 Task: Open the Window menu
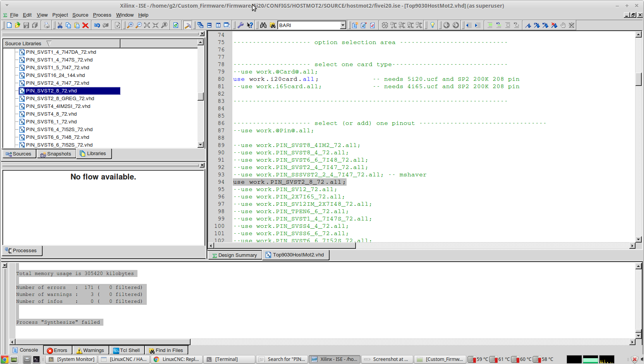pyautogui.click(x=125, y=15)
